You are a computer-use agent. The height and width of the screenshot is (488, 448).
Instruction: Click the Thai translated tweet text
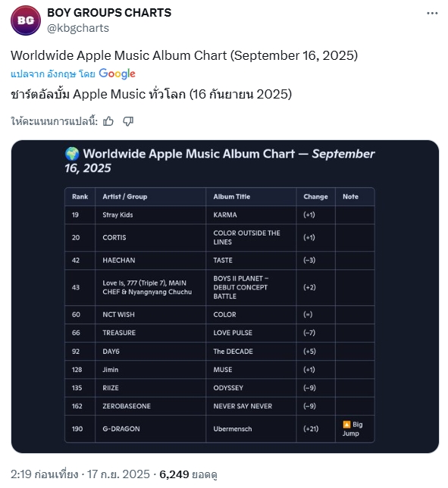pos(152,94)
